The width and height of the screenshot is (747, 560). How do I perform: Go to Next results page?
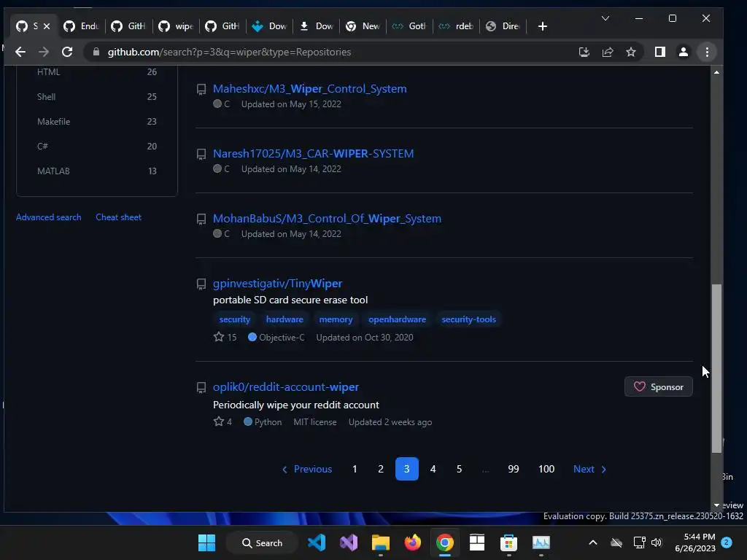point(589,469)
